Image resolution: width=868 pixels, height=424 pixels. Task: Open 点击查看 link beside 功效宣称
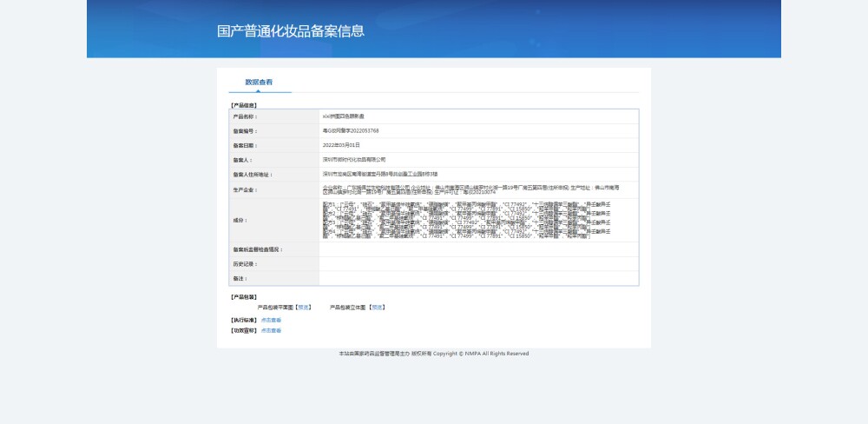[x=271, y=330]
